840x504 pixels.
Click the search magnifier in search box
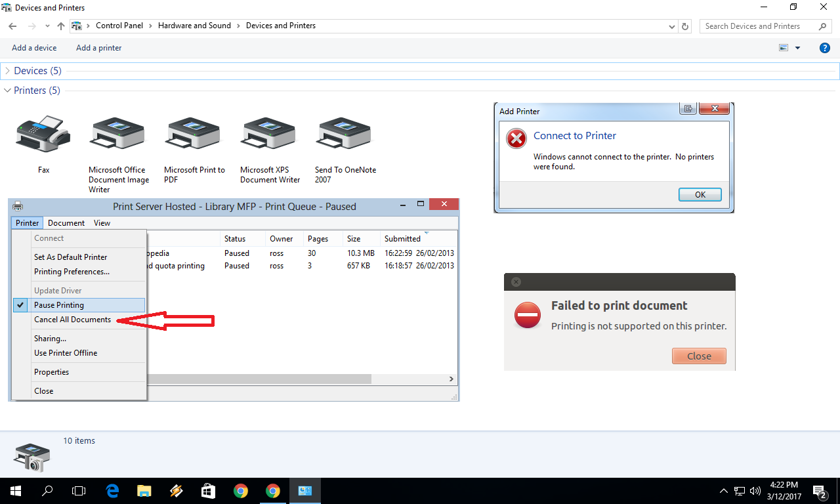pos(823,26)
